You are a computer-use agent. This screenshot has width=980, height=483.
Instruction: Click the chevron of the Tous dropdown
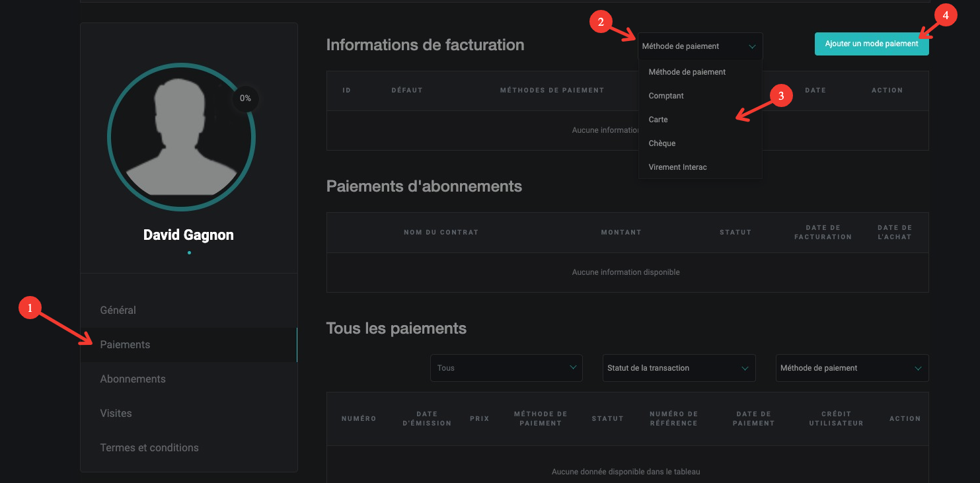pos(572,368)
